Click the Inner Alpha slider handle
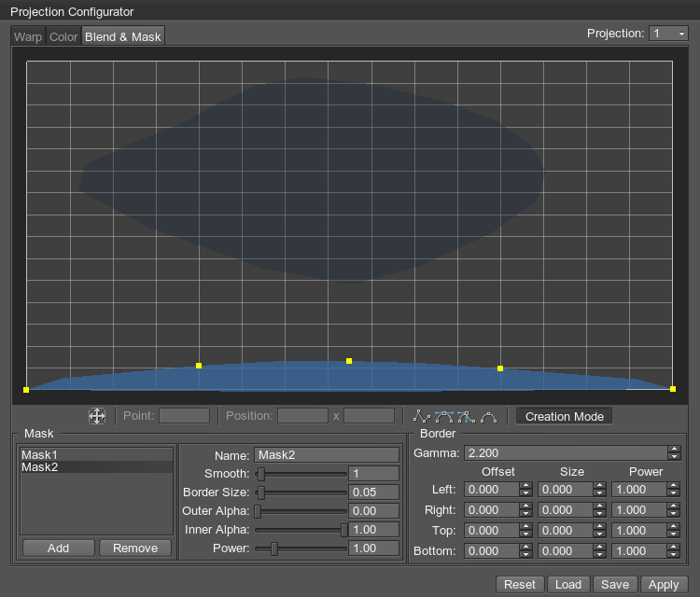Screen dimensions: 700x597 tap(343, 530)
